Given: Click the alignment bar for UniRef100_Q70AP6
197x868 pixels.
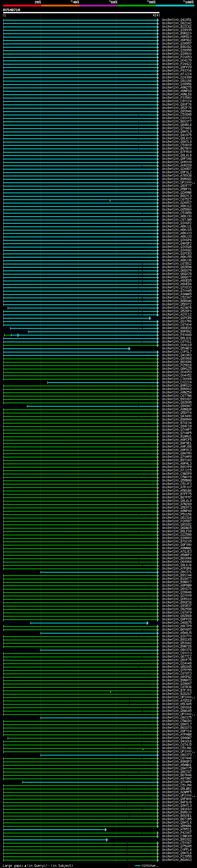Looking at the screenshot, I should 90,782.
